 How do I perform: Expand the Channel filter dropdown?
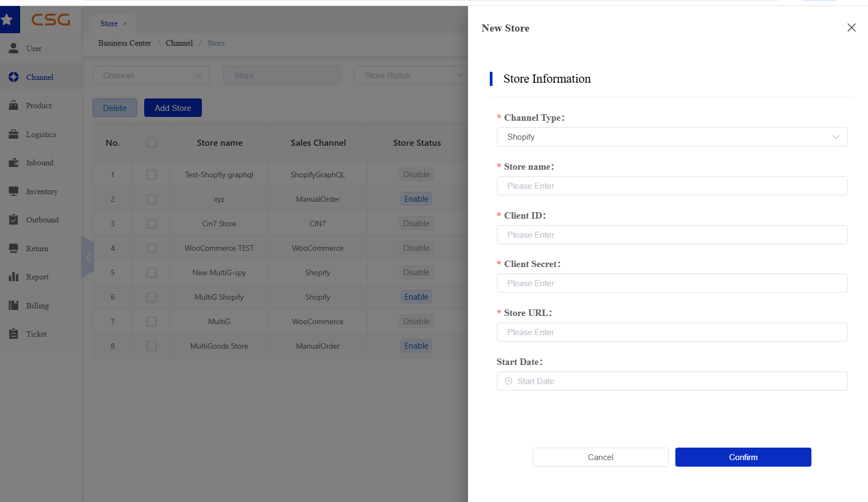tap(151, 76)
